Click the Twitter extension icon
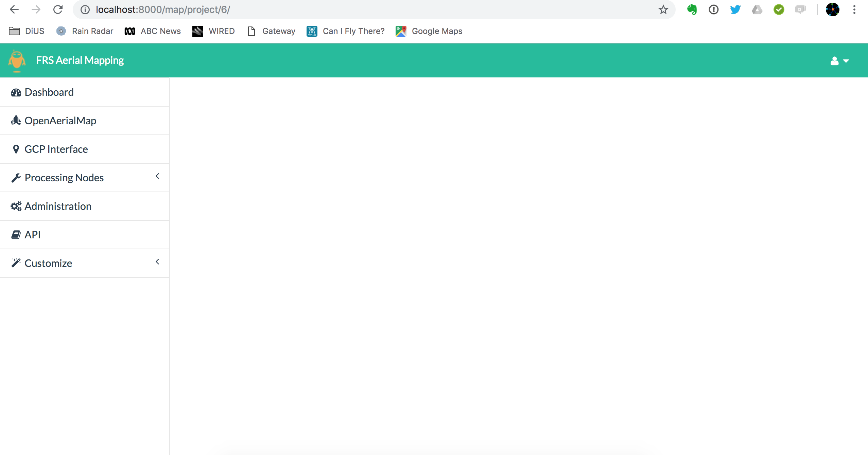This screenshot has height=455, width=868. pos(735,9)
